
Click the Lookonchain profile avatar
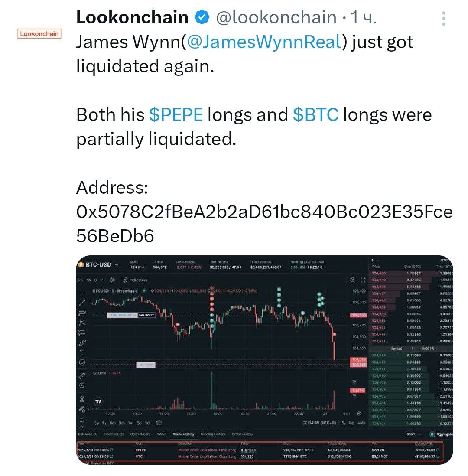click(x=39, y=34)
